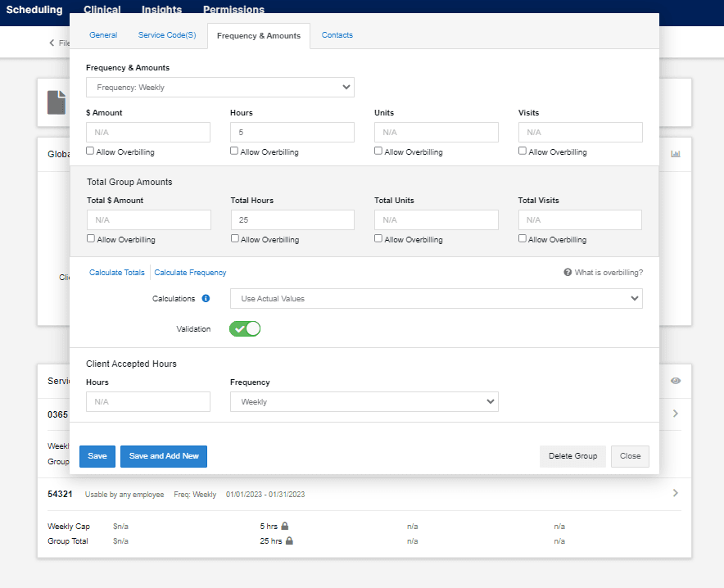Open the Permissions menu
The width and height of the screenshot is (724, 588).
tap(233, 10)
